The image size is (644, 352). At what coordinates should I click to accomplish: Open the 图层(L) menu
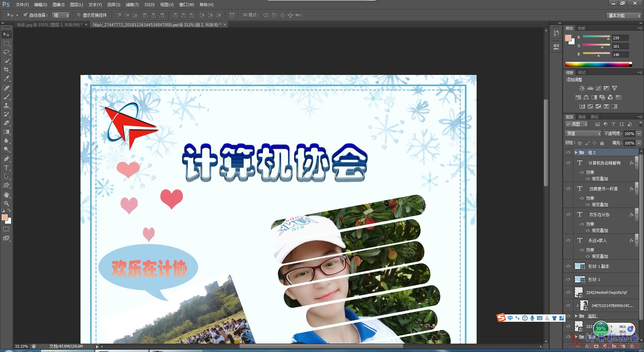pyautogui.click(x=76, y=5)
